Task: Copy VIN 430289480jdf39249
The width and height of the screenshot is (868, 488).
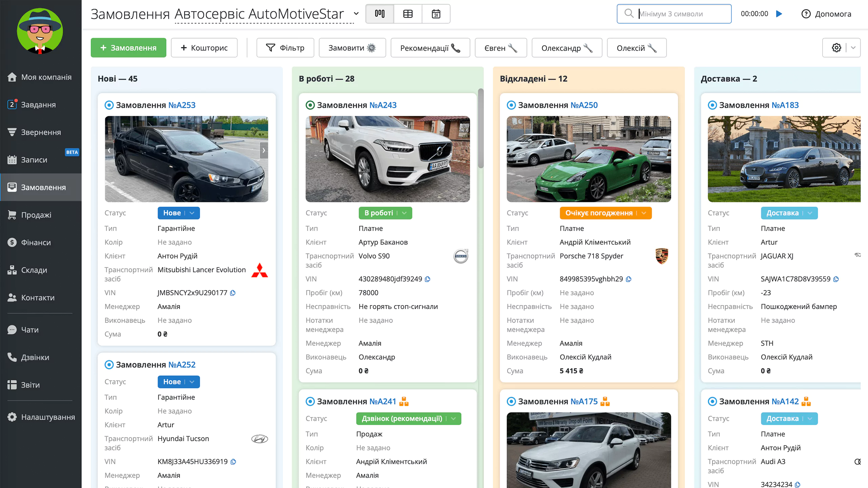Action: (x=428, y=279)
